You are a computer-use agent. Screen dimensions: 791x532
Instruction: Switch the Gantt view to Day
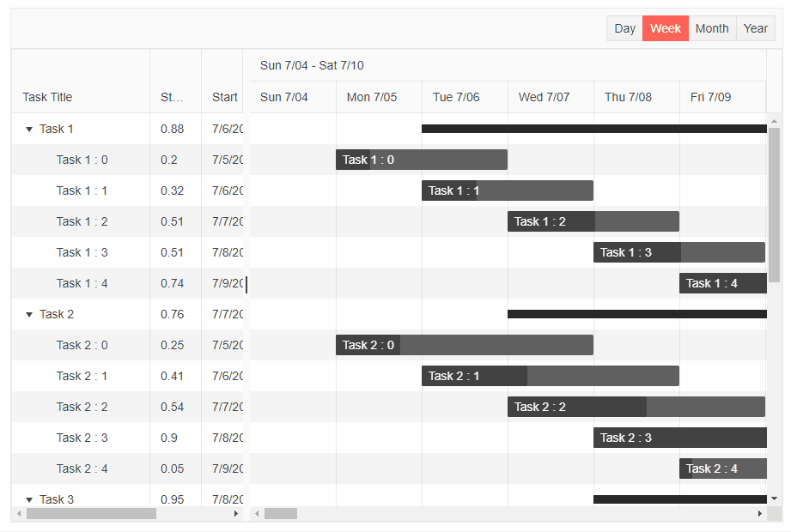(x=624, y=28)
